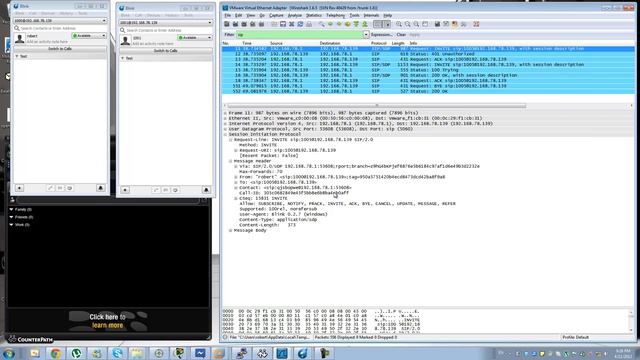Collapse the Session Initiation Protocol tree row

click(225, 134)
